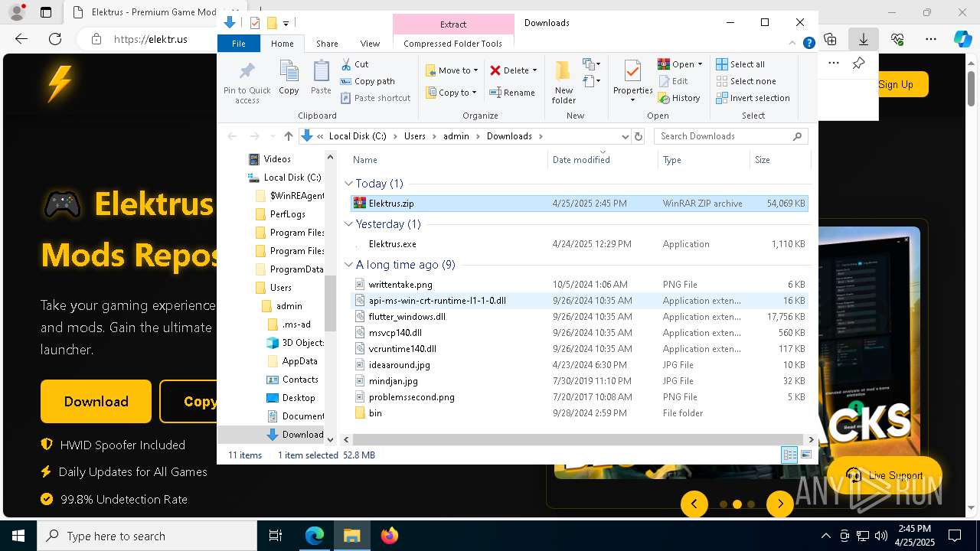
Task: Reload the page in Edge
Action: 55,39
